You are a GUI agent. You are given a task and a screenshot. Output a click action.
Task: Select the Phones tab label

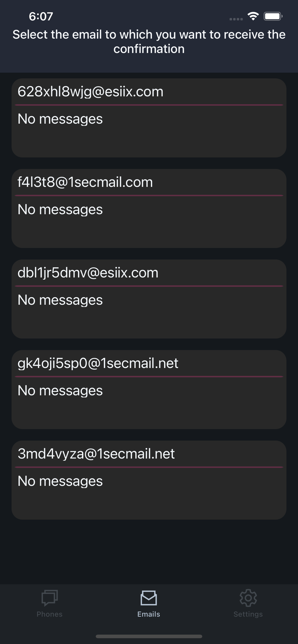click(50, 614)
